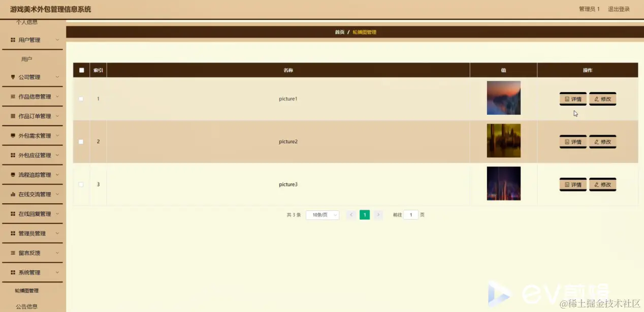Screen dimensions: 644x312
Task: Click the 外包应征管理 sidebar icon
Action: point(13,155)
